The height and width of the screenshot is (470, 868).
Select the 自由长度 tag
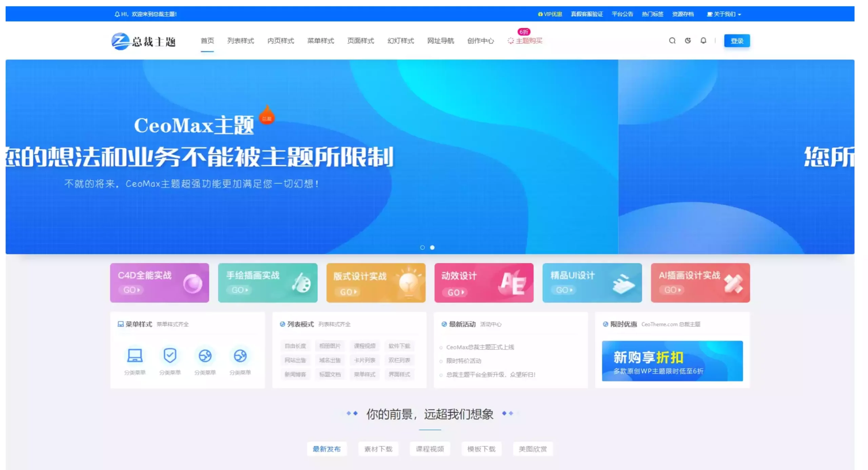pyautogui.click(x=295, y=346)
